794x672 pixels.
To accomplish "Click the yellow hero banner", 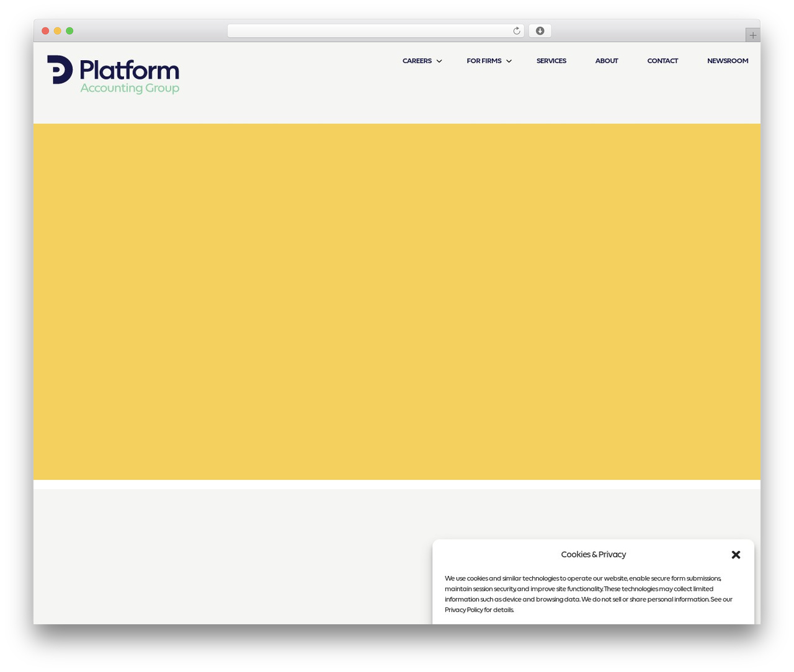I will (397, 302).
